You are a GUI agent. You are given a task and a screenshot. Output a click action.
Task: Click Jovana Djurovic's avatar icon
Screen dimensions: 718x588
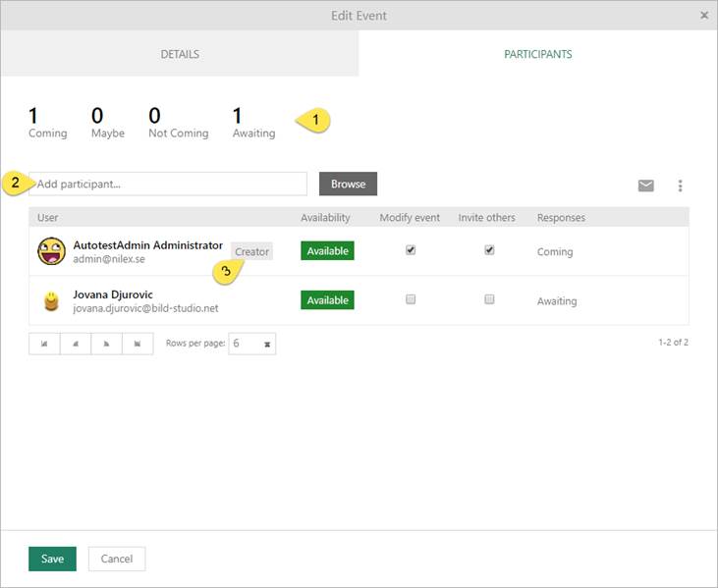tap(51, 301)
